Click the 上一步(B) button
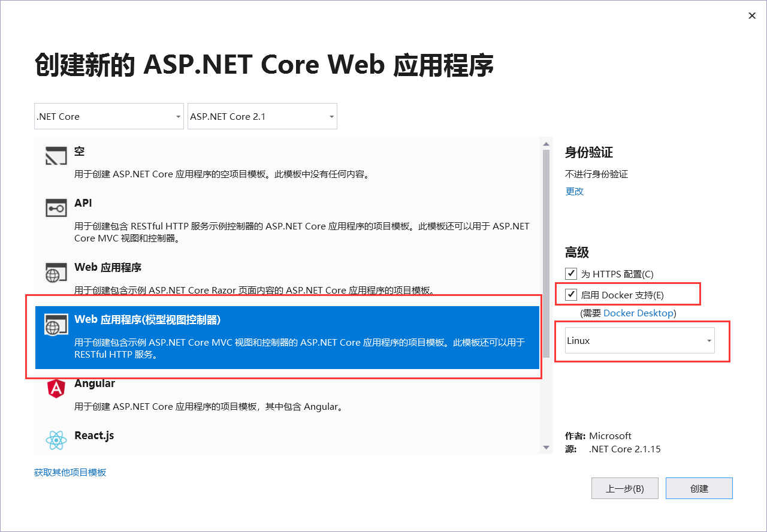This screenshot has width=767, height=532. (x=624, y=488)
